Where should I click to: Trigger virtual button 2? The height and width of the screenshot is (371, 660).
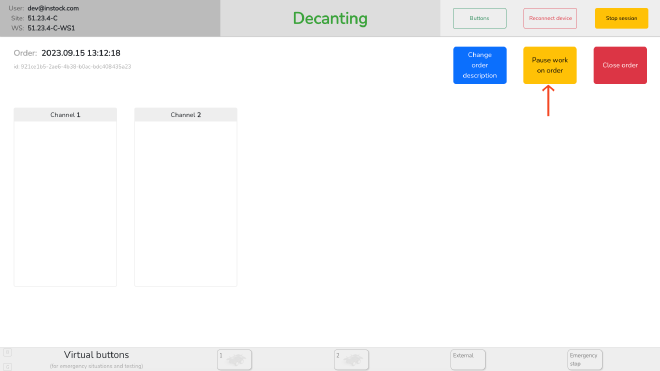(x=351, y=360)
